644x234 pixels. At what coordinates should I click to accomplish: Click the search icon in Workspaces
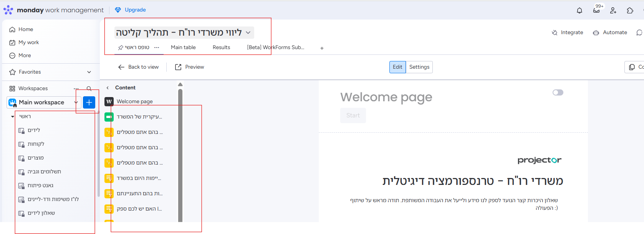tap(89, 89)
